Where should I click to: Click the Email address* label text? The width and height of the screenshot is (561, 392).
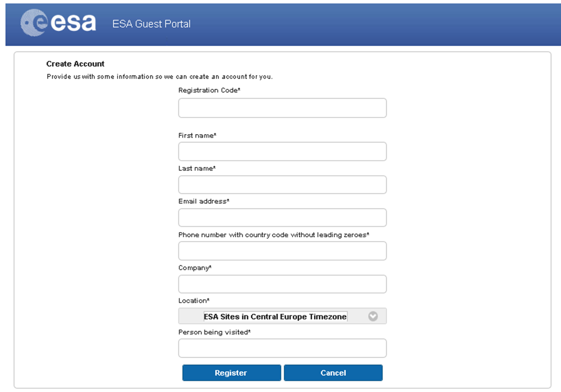point(204,201)
